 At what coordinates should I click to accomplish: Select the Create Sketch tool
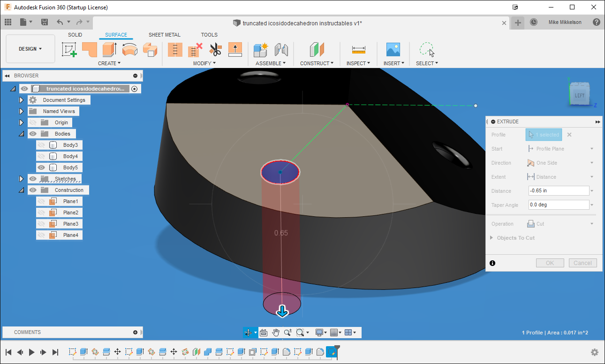pyautogui.click(x=69, y=49)
